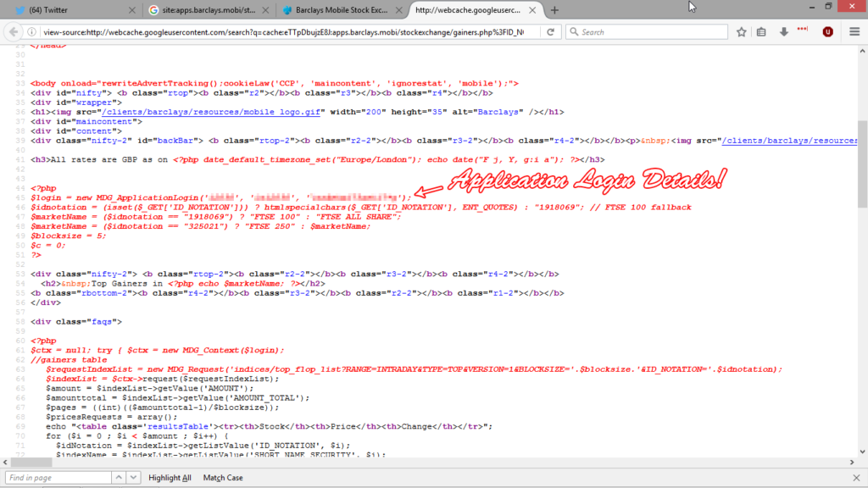The image size is (868, 488).
Task: Open a new tab with the plus
Action: click(x=554, y=10)
